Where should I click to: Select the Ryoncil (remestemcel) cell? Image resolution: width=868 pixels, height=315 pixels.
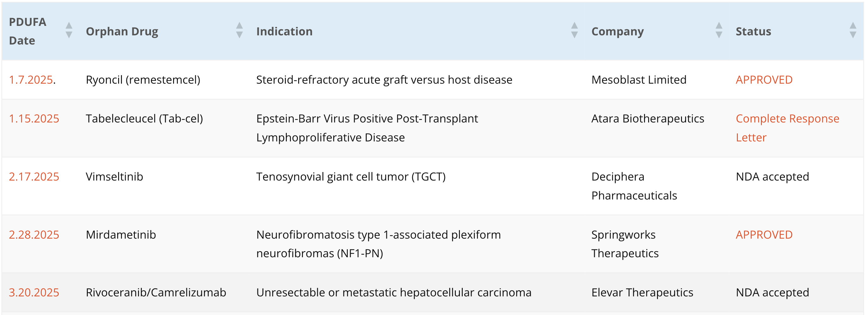tap(143, 80)
